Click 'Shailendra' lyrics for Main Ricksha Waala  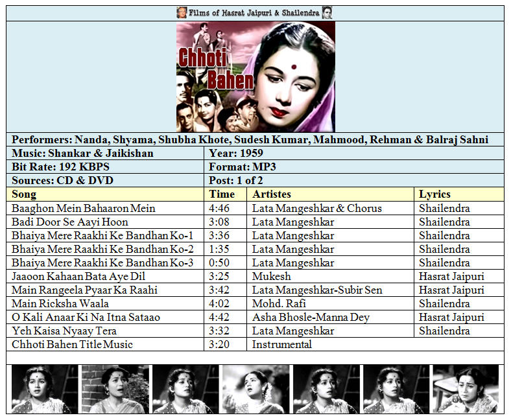pyautogui.click(x=444, y=304)
